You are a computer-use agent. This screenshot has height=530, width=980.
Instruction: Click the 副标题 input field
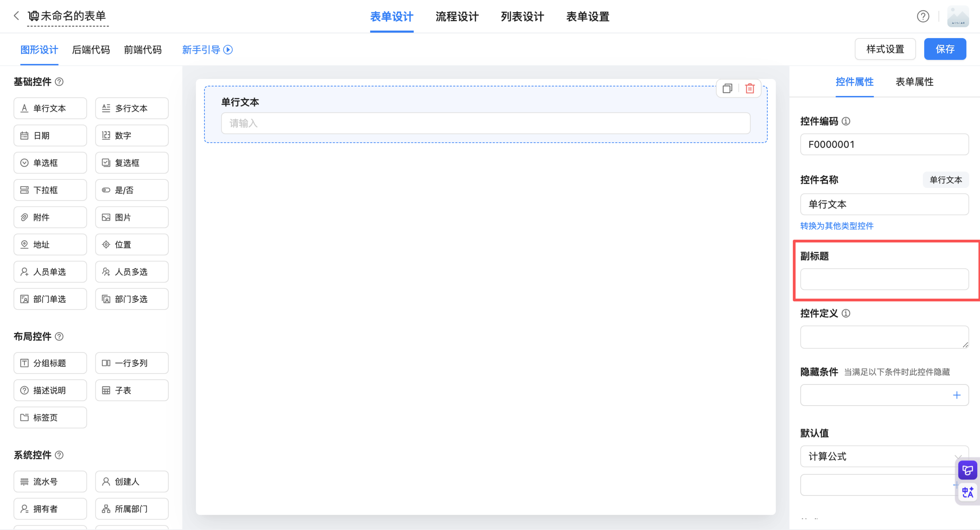pos(884,279)
